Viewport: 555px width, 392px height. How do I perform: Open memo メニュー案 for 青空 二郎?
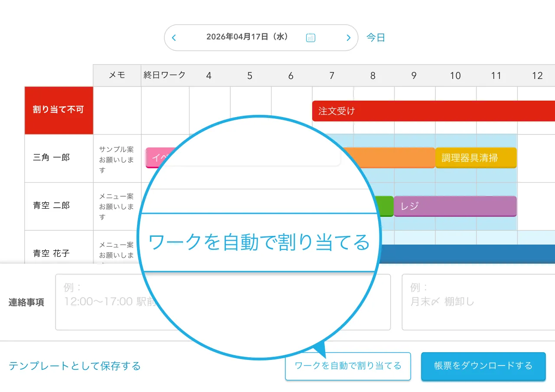[117, 206]
